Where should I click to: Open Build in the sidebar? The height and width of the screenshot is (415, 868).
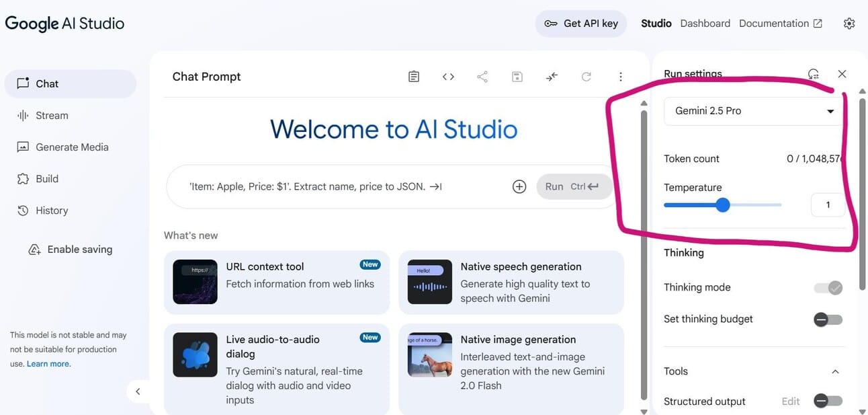pyautogui.click(x=71, y=179)
